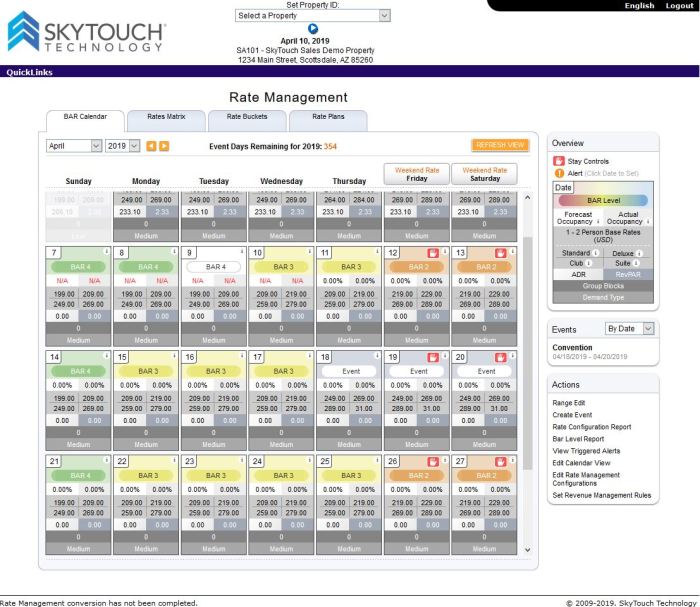Viewport: 700px width, 607px height.
Task: Click calendar scrollbar up arrow
Action: click(x=527, y=197)
